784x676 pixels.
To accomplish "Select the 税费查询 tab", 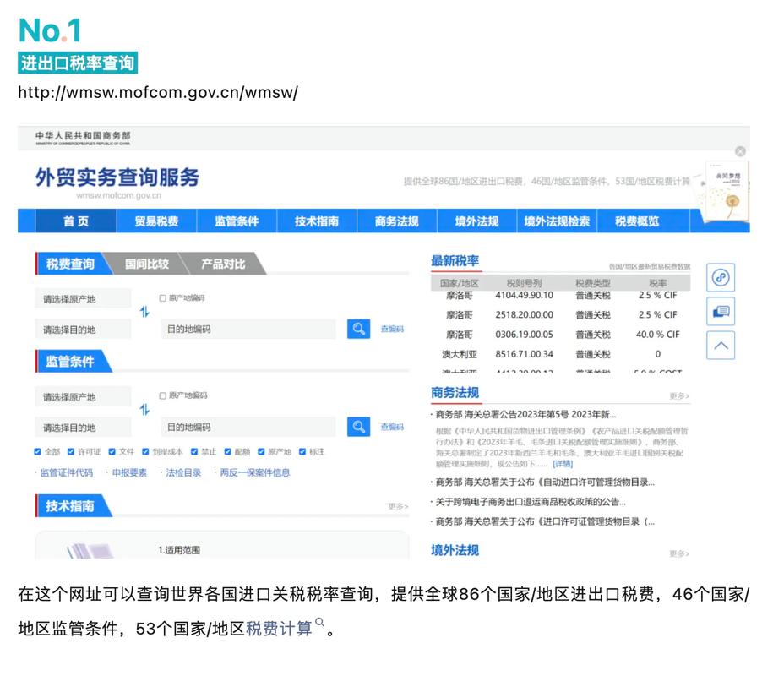I will pos(71,264).
